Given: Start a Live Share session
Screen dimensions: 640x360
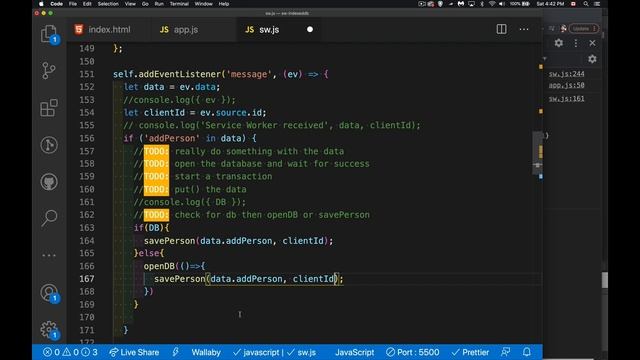Looking at the screenshot, I should pos(134,352).
